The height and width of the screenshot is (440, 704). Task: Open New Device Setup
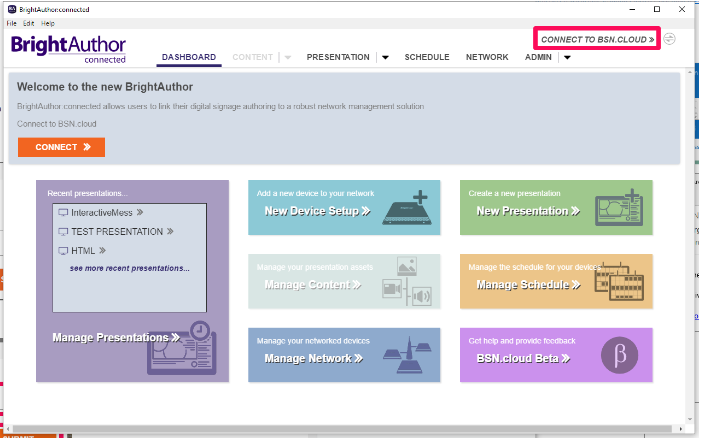[x=317, y=211]
